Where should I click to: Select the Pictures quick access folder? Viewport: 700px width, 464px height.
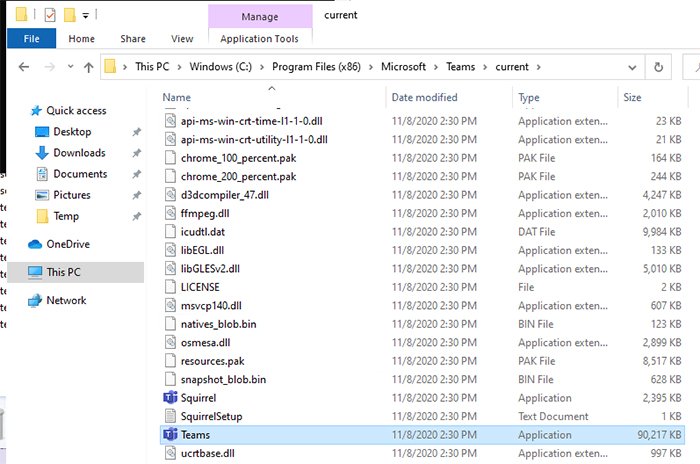coord(72,195)
